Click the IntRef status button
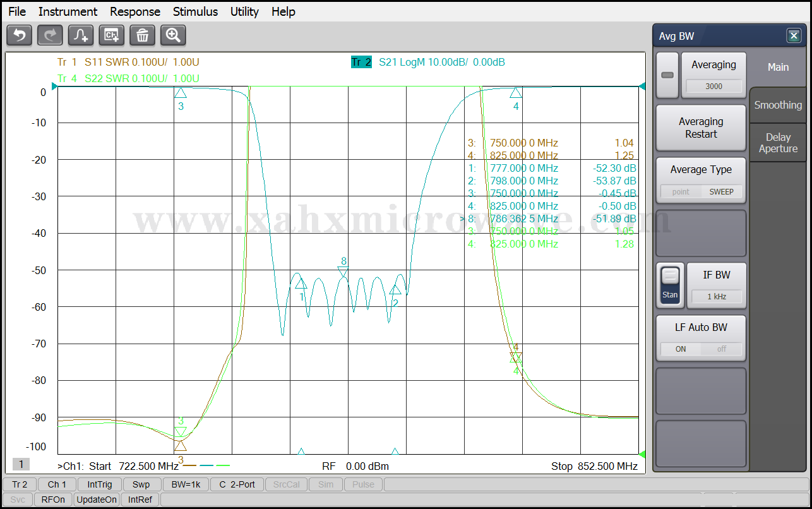This screenshot has height=509, width=812. [140, 500]
